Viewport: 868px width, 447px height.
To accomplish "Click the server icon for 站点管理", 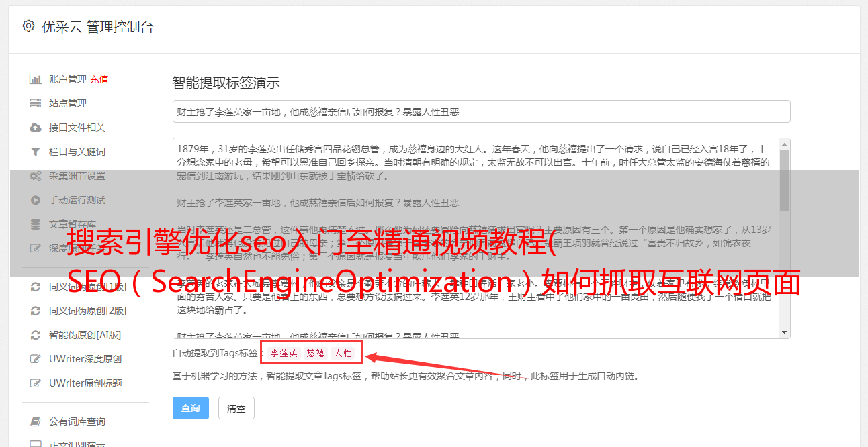I will coord(36,103).
